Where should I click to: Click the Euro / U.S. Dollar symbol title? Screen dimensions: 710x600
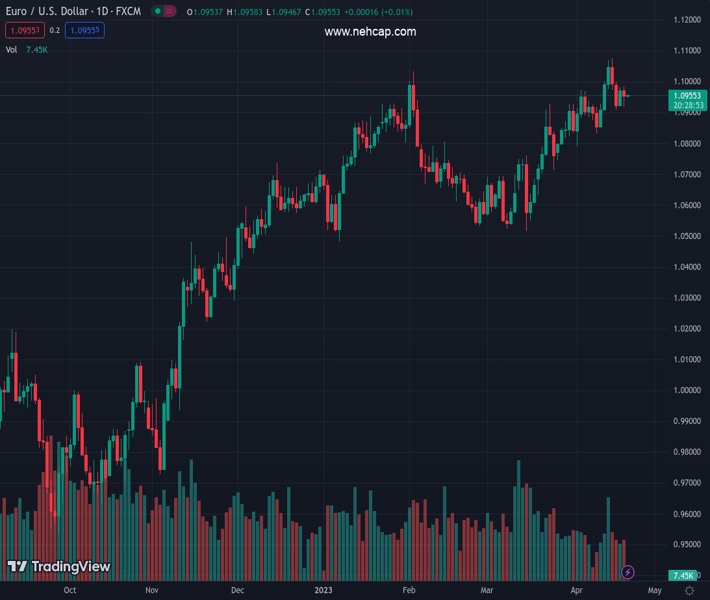click(x=72, y=11)
